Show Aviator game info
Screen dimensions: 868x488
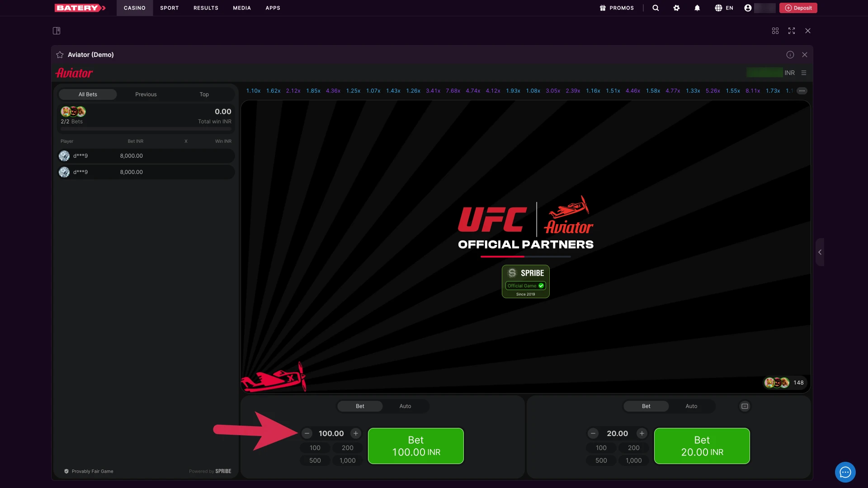coord(790,55)
